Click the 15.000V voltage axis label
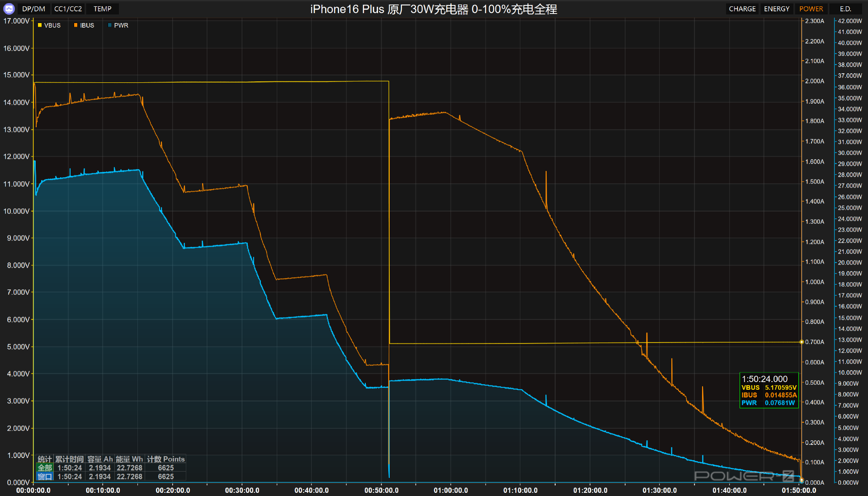The width and height of the screenshot is (868, 496). point(16,75)
